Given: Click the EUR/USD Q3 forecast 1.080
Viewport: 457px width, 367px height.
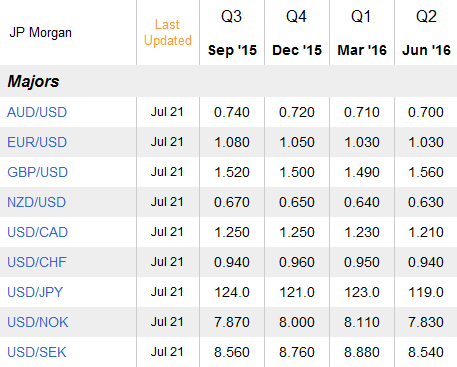Looking at the screenshot, I should 232,142.
